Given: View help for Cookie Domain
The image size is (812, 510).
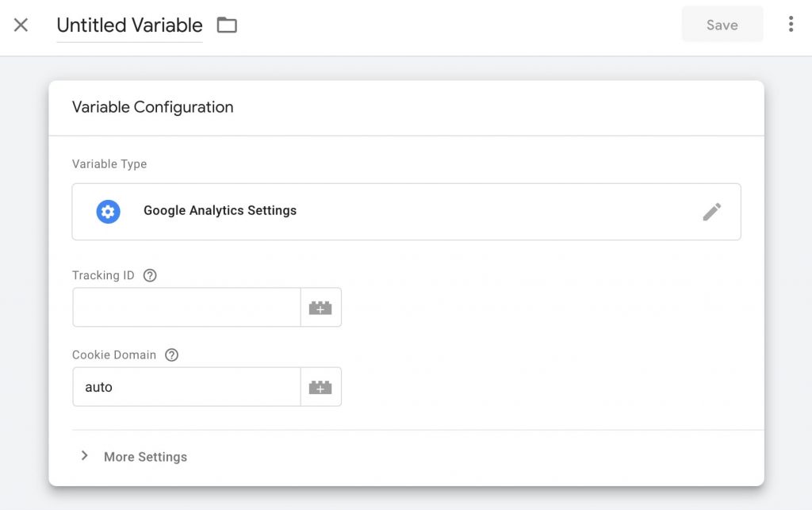Looking at the screenshot, I should (171, 355).
